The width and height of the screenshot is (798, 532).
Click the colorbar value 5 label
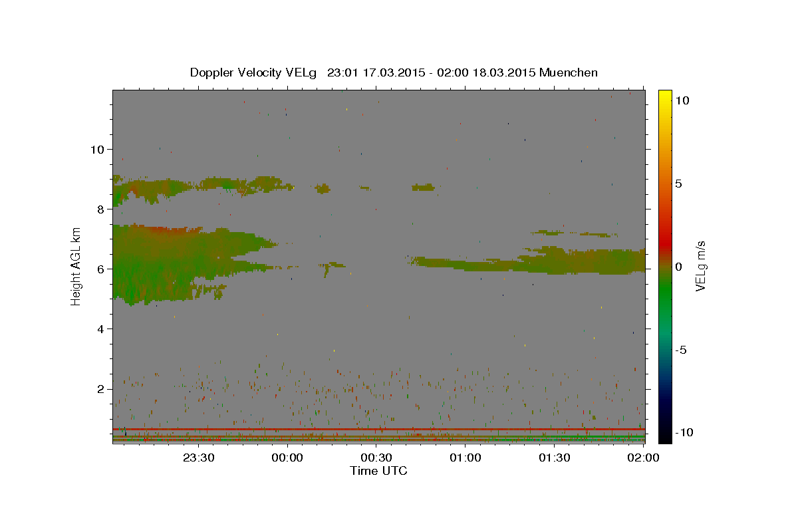click(x=678, y=184)
